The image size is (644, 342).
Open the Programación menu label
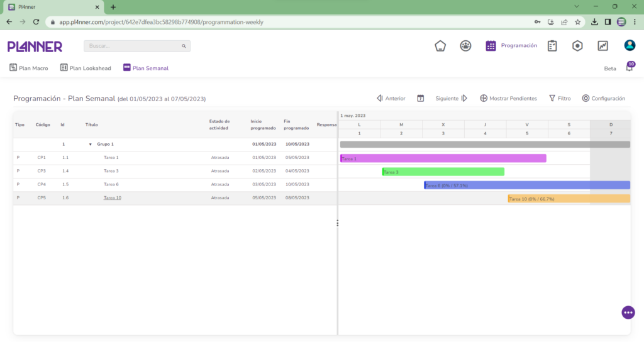[519, 45]
